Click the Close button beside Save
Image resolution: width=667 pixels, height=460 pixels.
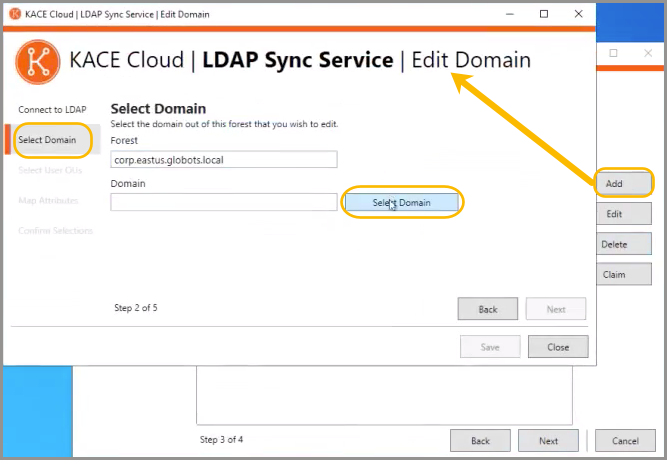pyautogui.click(x=558, y=347)
